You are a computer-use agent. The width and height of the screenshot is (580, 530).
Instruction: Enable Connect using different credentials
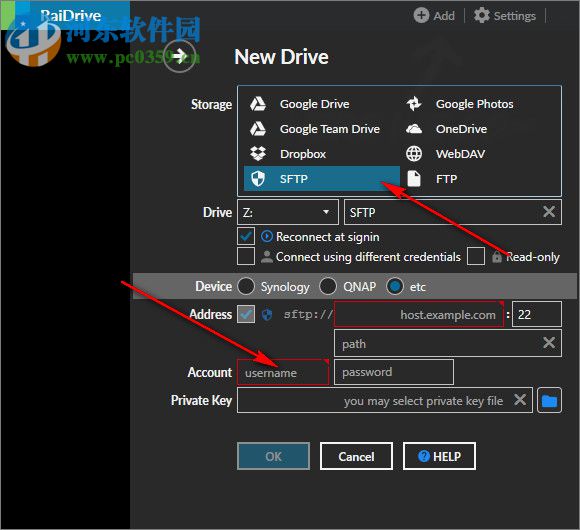(x=246, y=256)
